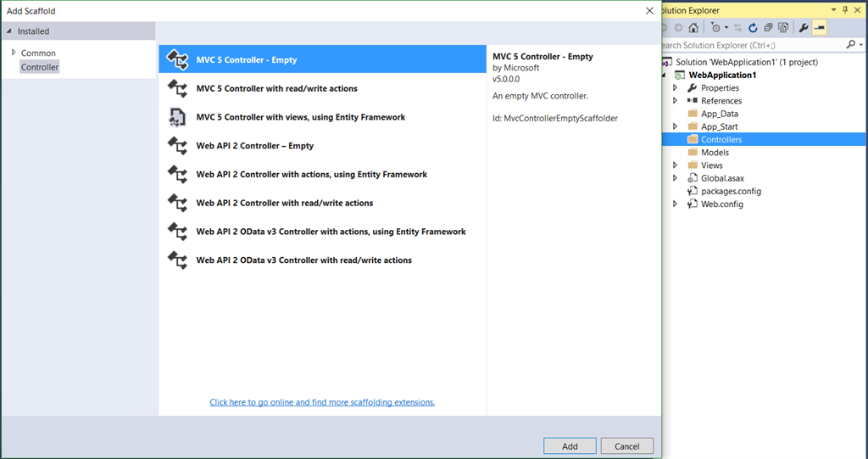Click Sync with Active Document arrows icon
The width and height of the screenshot is (868, 459).
pyautogui.click(x=737, y=28)
